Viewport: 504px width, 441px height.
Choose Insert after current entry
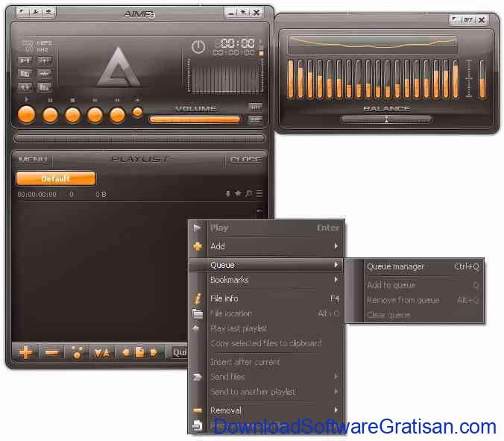pos(266,362)
